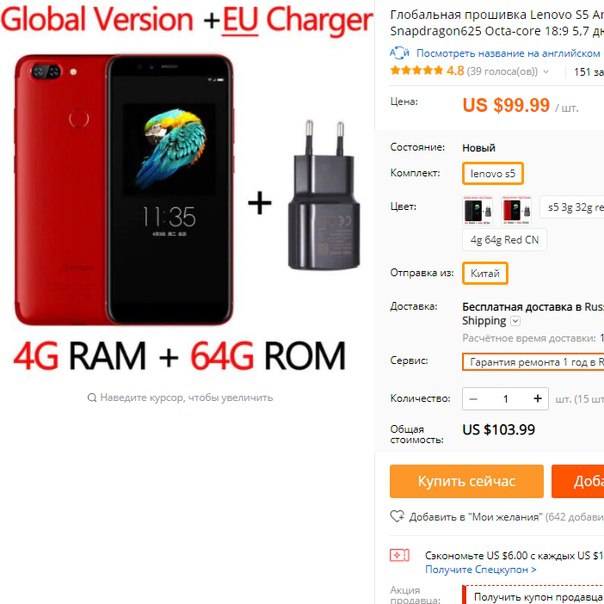This screenshot has height=604, width=604.
Task: Select the red phone color swatch
Action: (x=517, y=210)
